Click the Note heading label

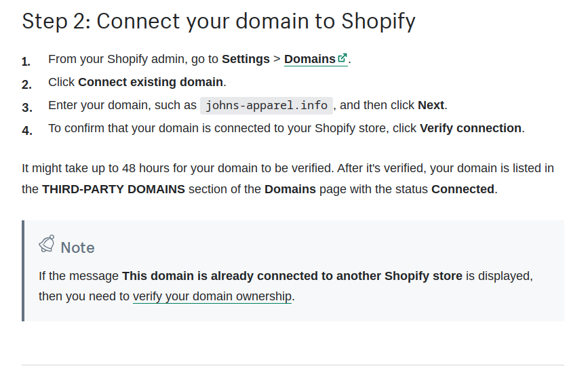click(77, 248)
